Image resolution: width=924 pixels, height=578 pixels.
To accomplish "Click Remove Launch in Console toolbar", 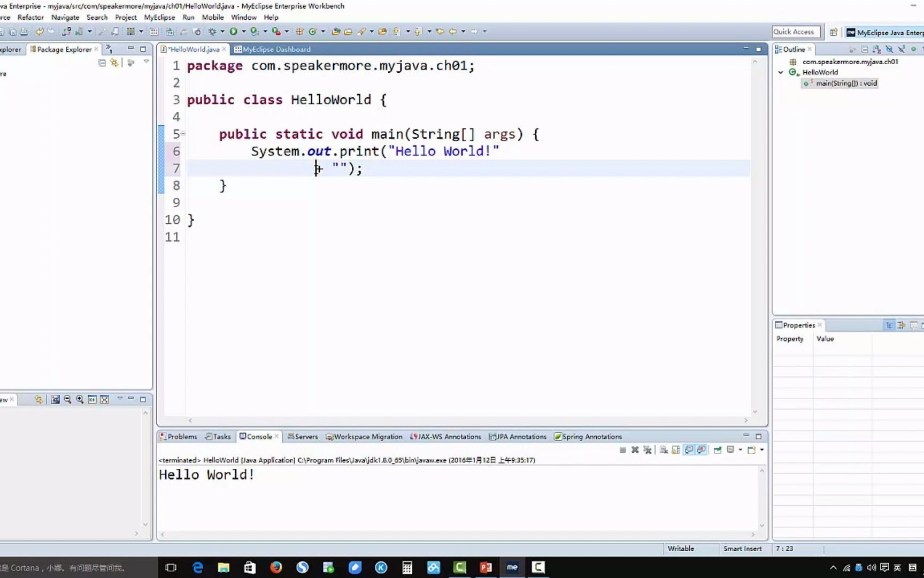I will point(635,450).
